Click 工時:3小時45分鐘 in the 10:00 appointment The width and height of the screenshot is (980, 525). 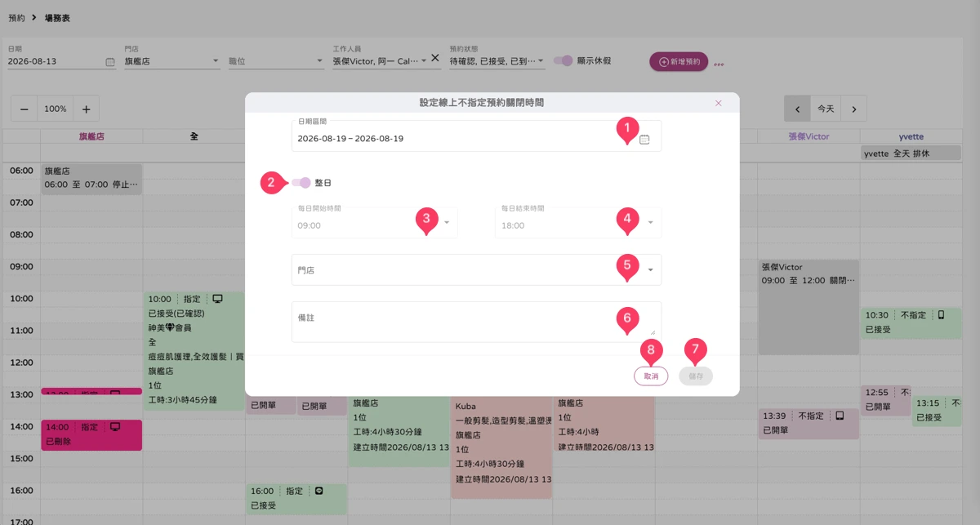[182, 399]
